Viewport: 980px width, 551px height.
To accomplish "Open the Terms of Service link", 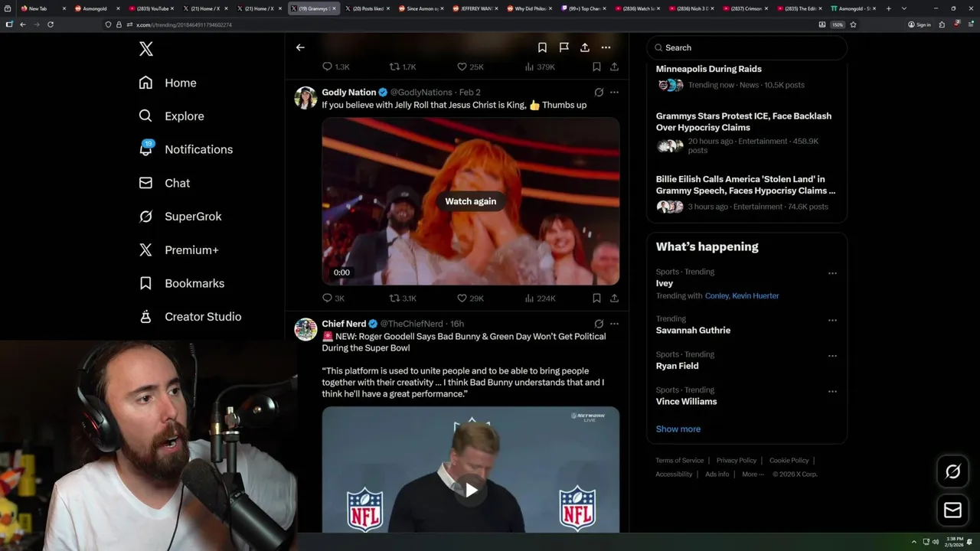I will pos(680,461).
